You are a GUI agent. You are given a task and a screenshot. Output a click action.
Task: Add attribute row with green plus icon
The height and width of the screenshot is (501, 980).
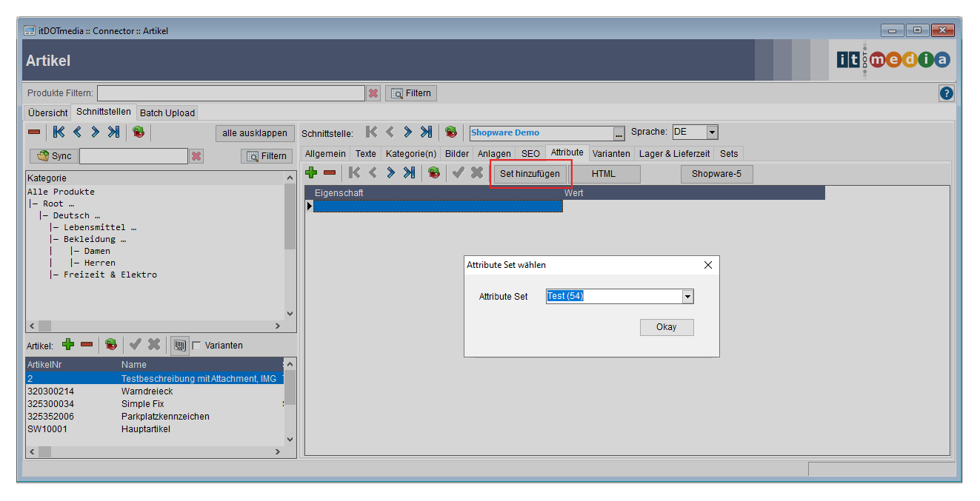pos(311,173)
